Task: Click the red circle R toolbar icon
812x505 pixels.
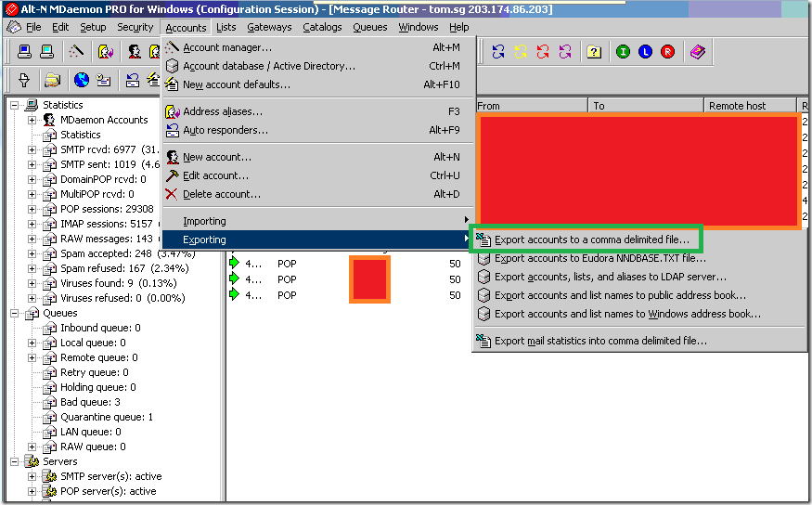Action: (x=667, y=51)
